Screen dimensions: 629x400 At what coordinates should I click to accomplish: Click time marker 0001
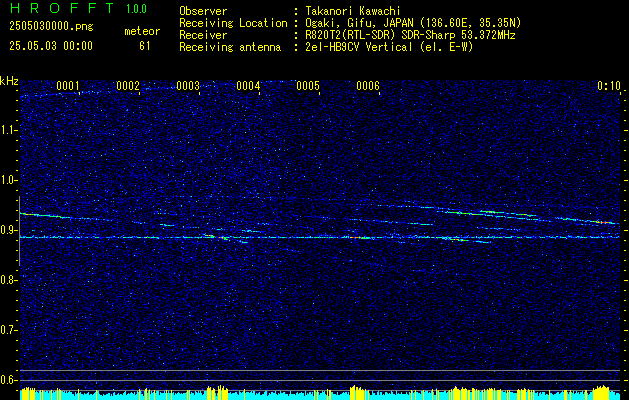pos(67,86)
